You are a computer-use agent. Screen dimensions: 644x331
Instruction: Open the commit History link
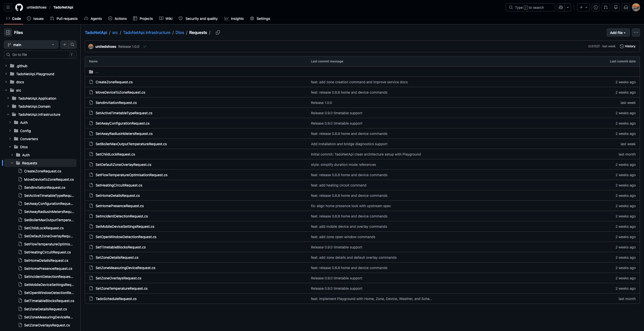(x=628, y=46)
